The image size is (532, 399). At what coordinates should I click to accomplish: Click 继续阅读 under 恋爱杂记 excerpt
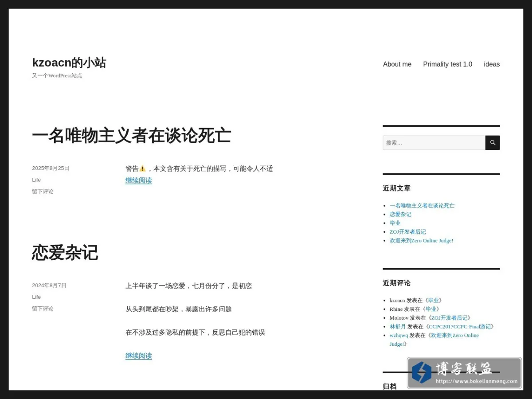click(x=139, y=356)
